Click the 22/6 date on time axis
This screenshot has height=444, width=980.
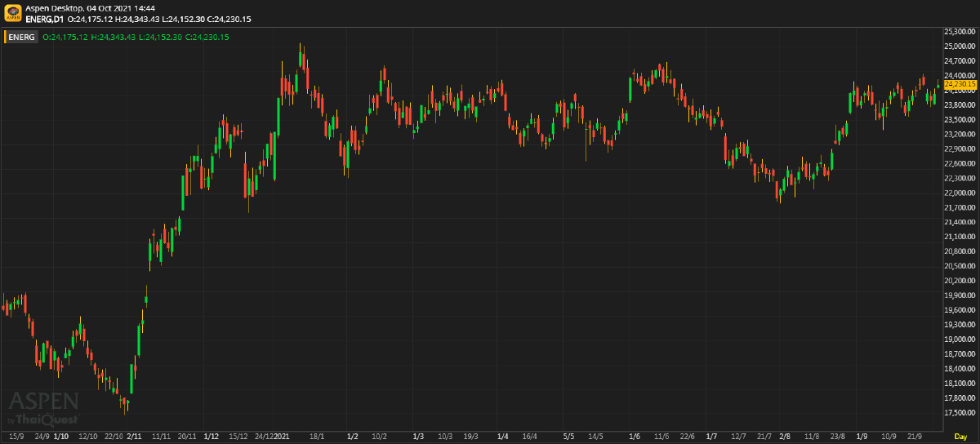687,437
